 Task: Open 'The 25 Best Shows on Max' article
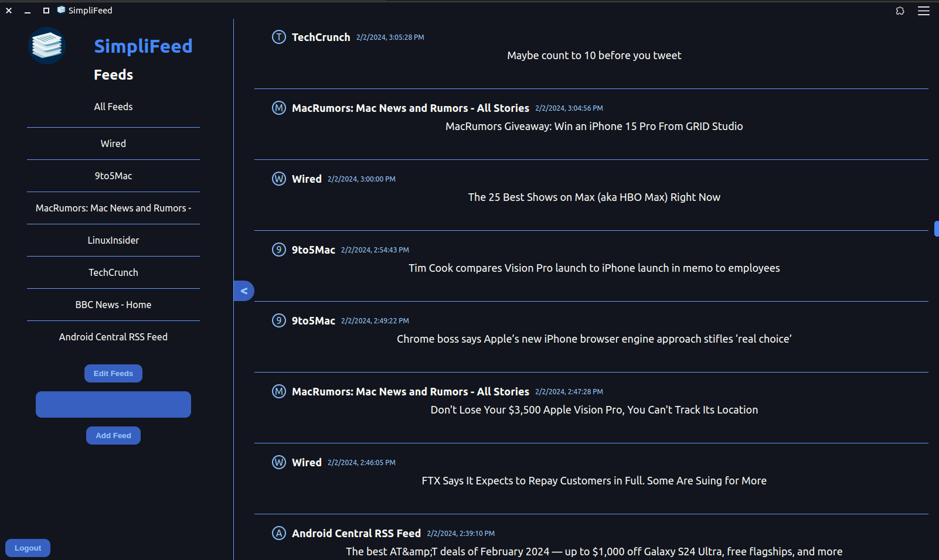tap(594, 197)
